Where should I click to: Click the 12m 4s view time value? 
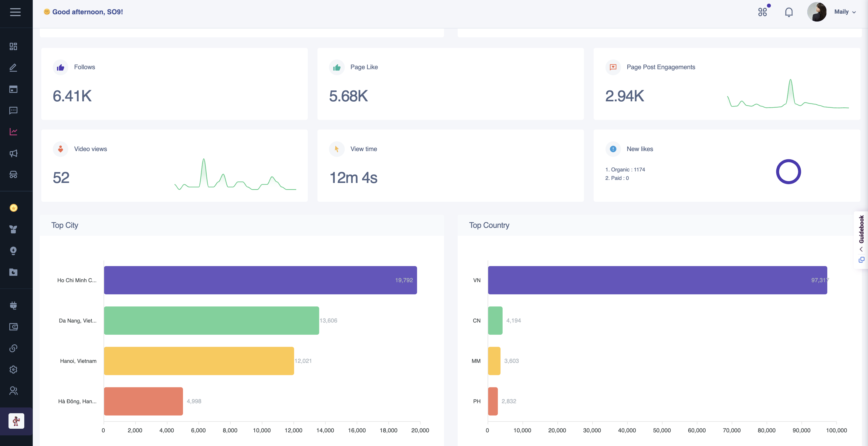coord(354,178)
